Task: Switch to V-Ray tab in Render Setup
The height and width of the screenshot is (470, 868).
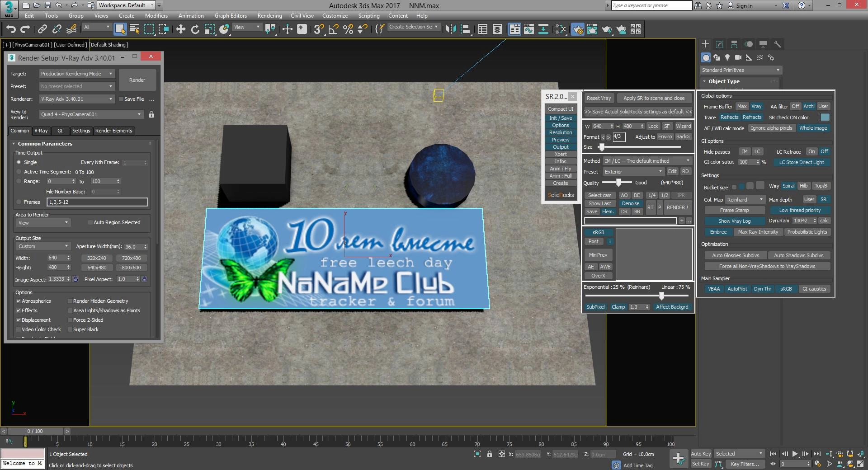Action: tap(41, 131)
